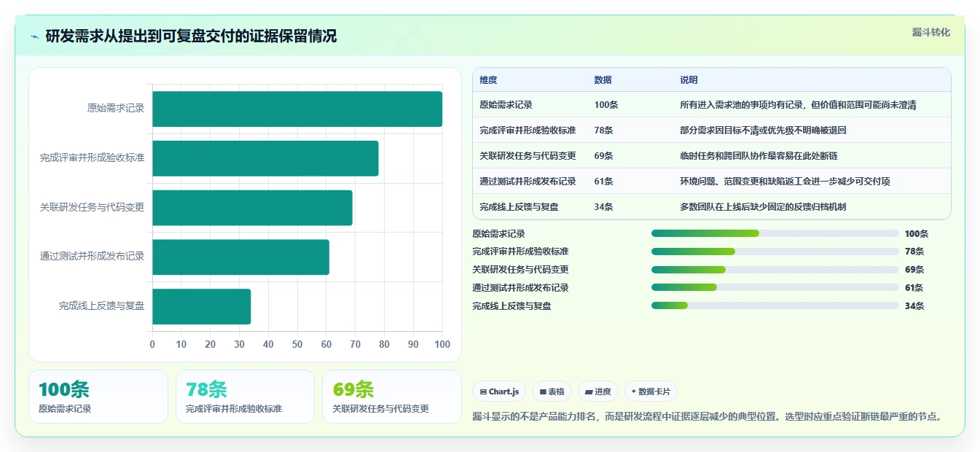Click the lightning icon beside the title

[35, 36]
